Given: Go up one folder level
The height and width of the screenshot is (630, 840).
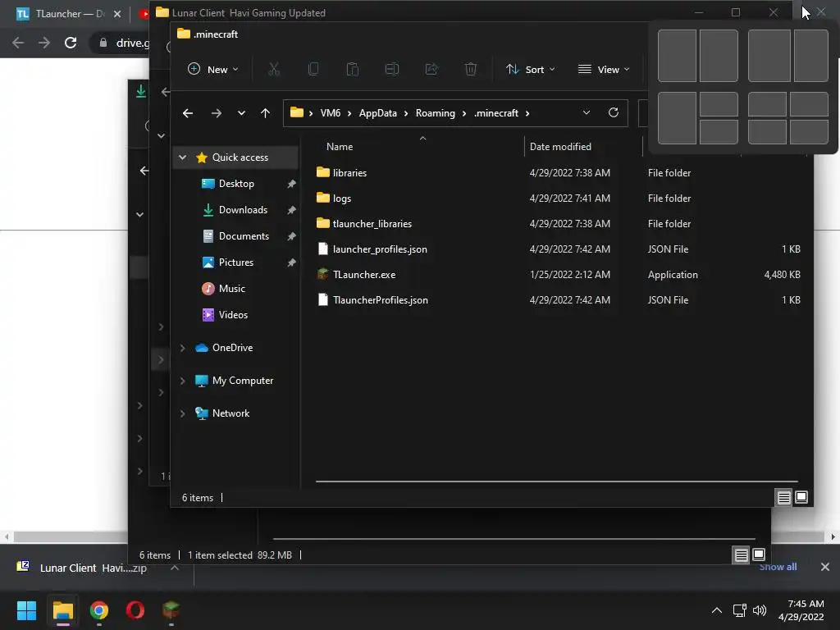Looking at the screenshot, I should click(x=265, y=113).
